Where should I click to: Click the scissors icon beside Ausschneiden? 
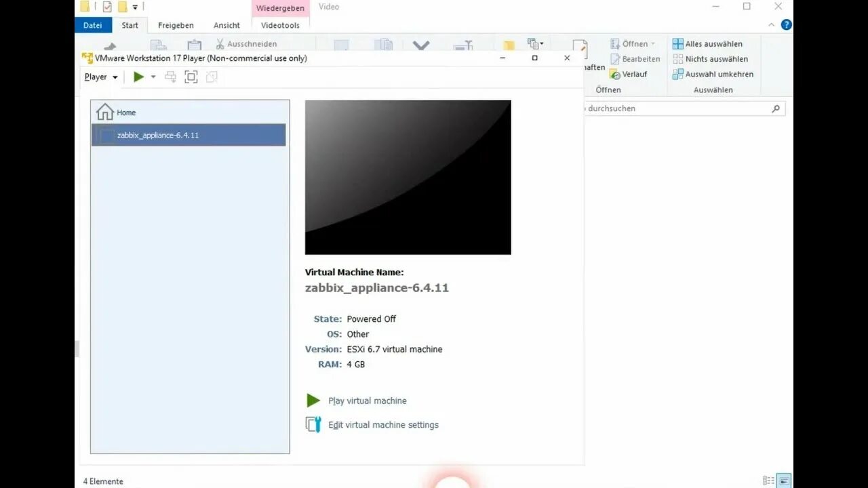[x=220, y=44]
